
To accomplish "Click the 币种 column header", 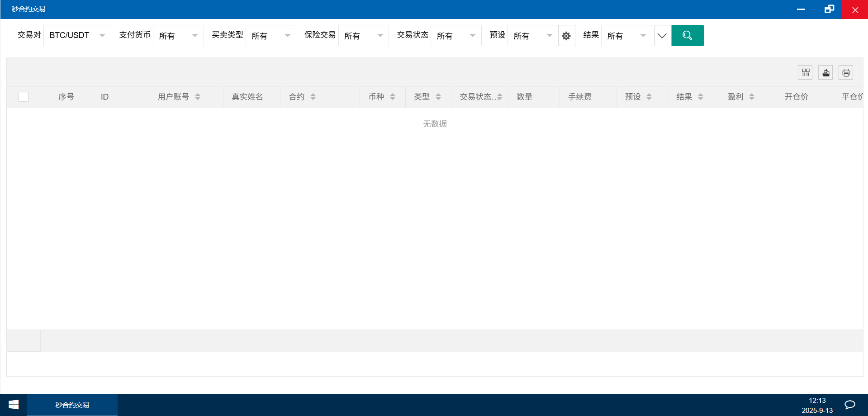I will [376, 97].
